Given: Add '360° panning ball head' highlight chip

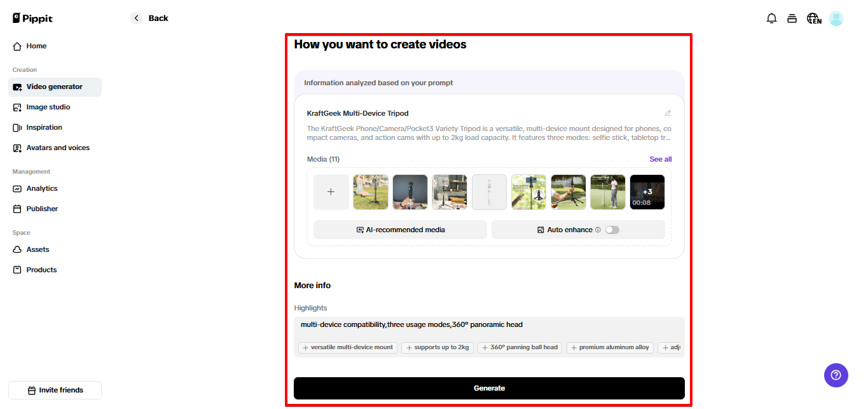Looking at the screenshot, I should [x=520, y=347].
